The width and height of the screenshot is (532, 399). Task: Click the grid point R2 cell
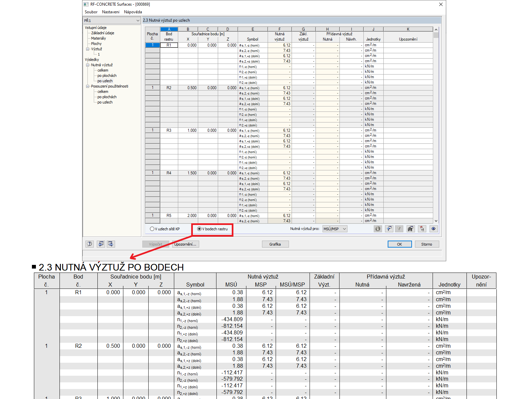pyautogui.click(x=169, y=88)
